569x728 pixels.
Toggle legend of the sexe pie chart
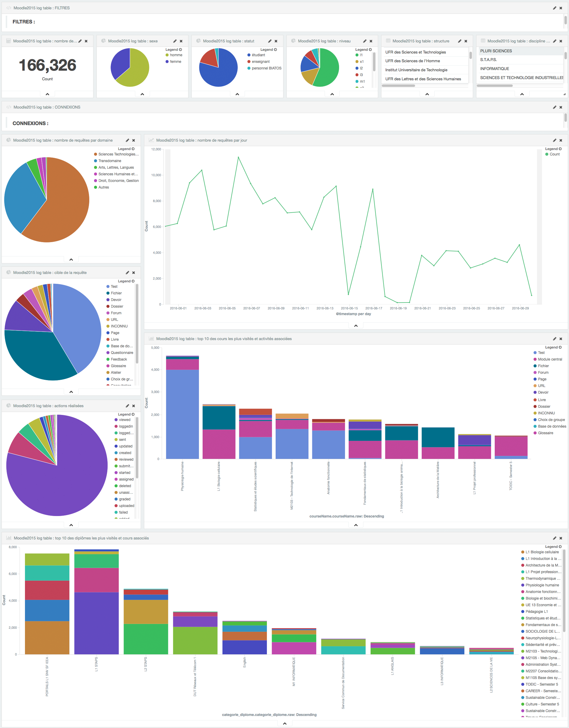click(173, 50)
